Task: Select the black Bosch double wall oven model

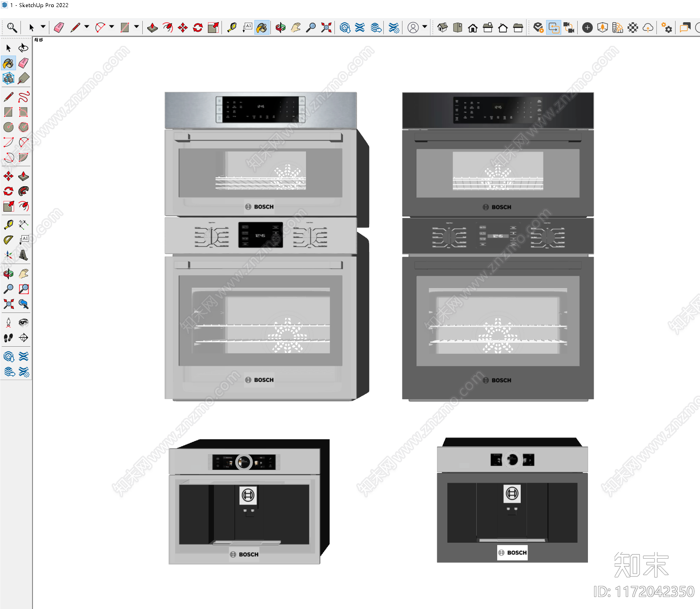Action: [498, 246]
